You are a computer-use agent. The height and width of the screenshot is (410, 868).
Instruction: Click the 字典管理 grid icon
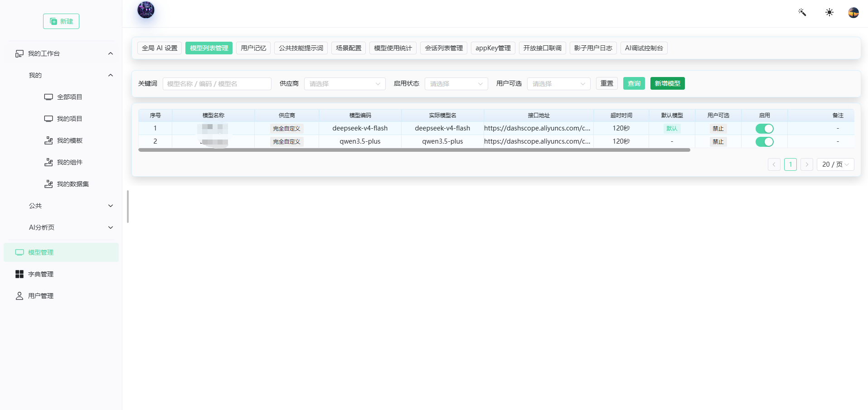[19, 274]
